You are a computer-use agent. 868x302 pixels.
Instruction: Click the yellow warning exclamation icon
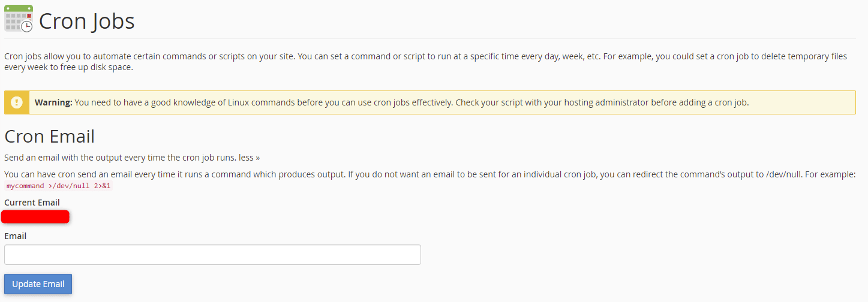16,102
